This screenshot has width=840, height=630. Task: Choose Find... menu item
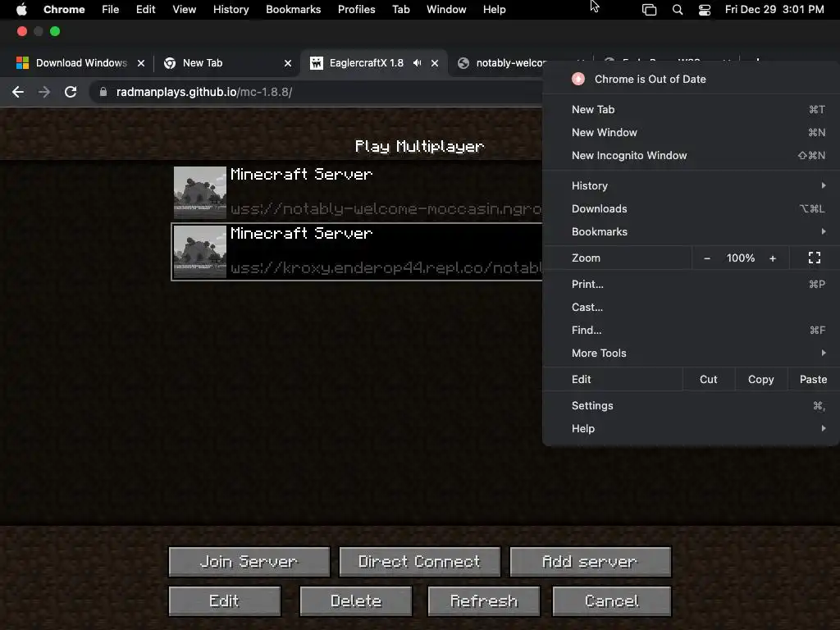691,331
